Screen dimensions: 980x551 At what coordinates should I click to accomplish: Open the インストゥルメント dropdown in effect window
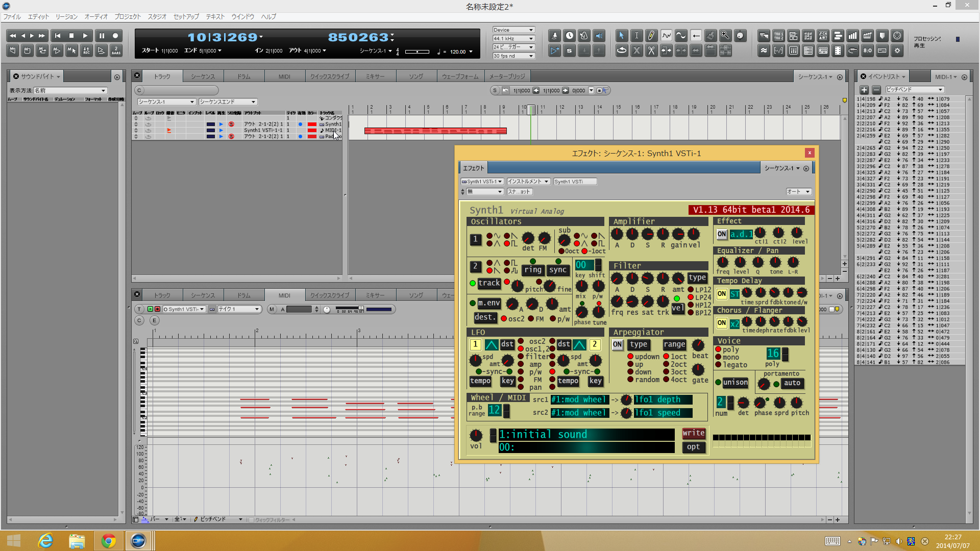click(528, 182)
